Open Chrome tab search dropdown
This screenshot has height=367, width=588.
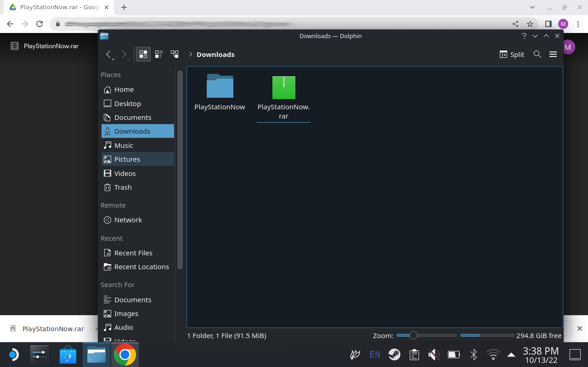532,7
